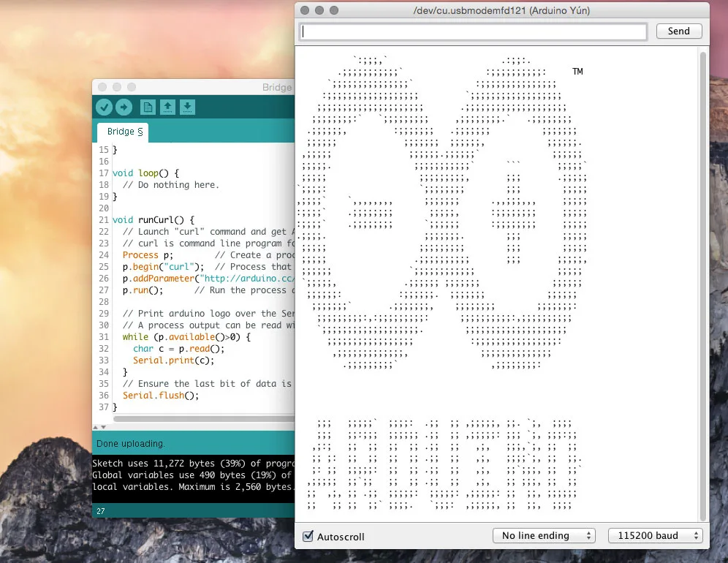
Task: Minimize the serial monitor window
Action: pyautogui.click(x=319, y=10)
